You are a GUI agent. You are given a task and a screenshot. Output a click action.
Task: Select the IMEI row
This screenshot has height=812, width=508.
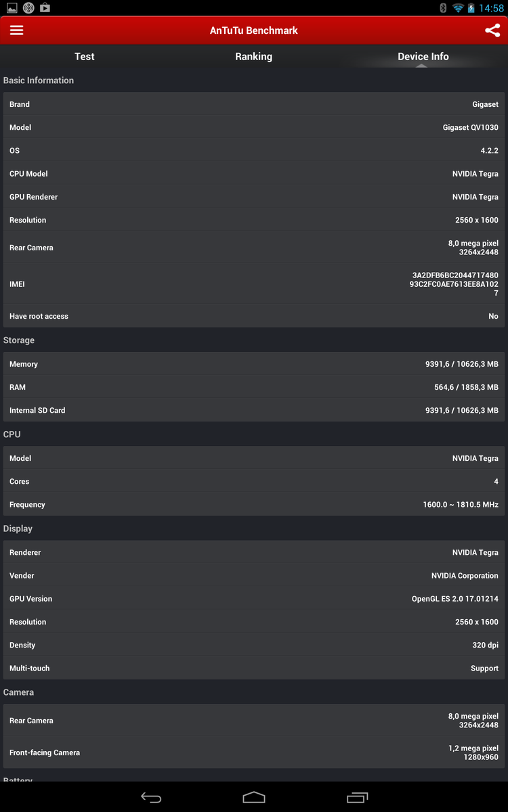[254, 284]
